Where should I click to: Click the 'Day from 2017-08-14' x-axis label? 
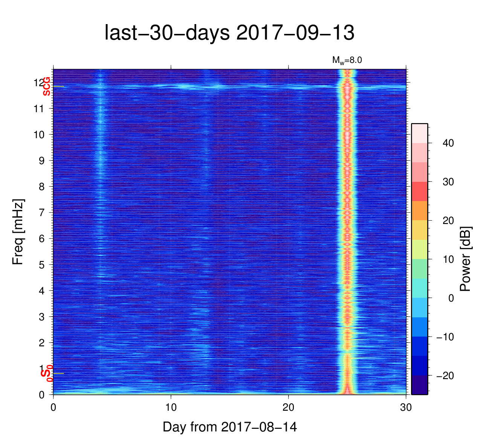(x=229, y=427)
